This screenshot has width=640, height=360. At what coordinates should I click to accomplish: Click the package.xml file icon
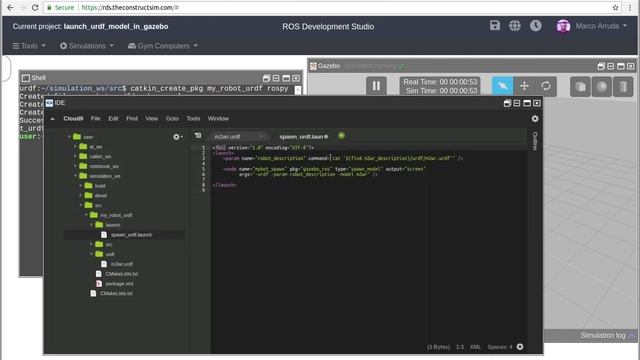click(x=99, y=283)
